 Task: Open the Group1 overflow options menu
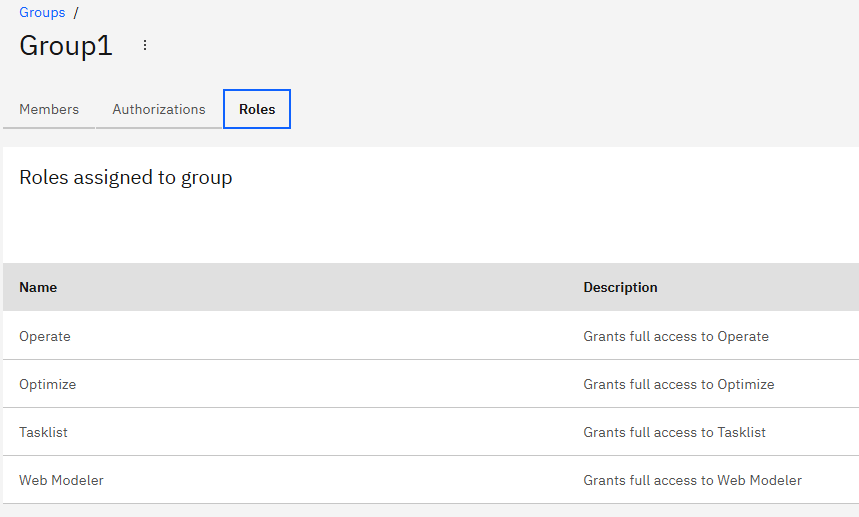(145, 45)
